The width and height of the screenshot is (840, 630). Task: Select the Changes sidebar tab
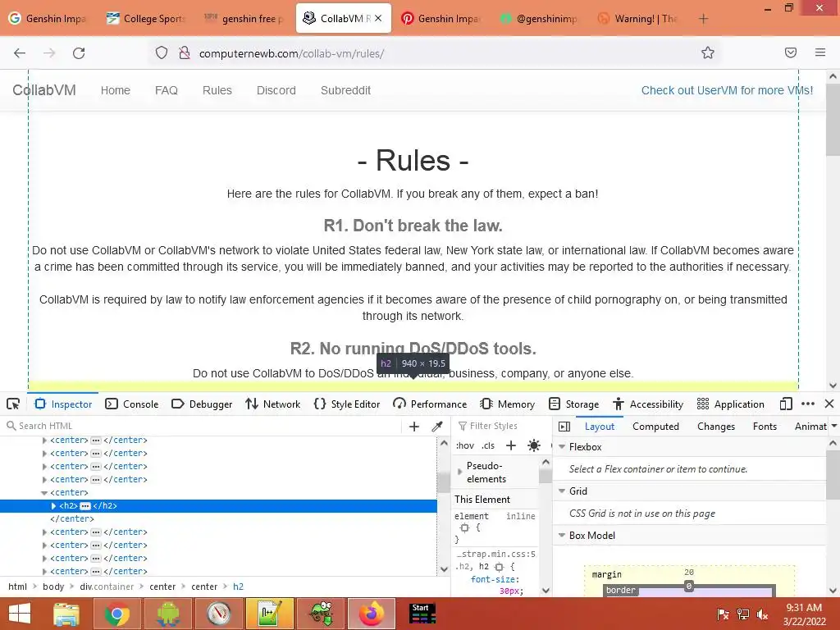click(715, 427)
